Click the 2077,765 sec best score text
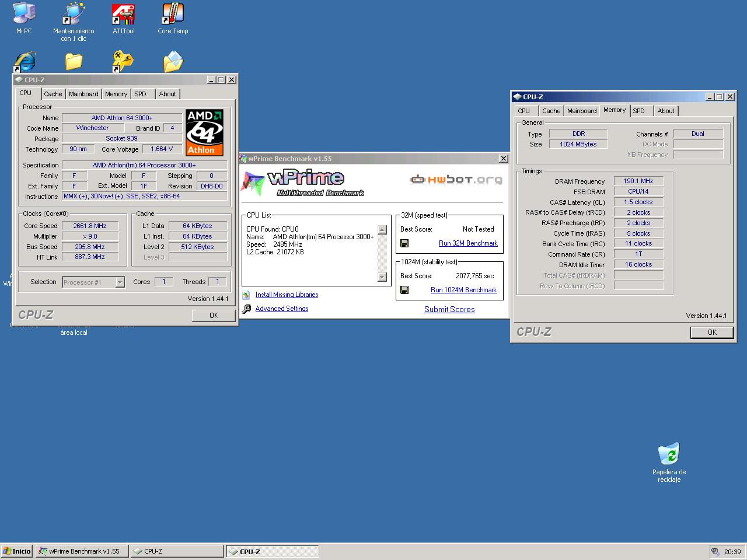The height and width of the screenshot is (560, 747). click(x=474, y=276)
